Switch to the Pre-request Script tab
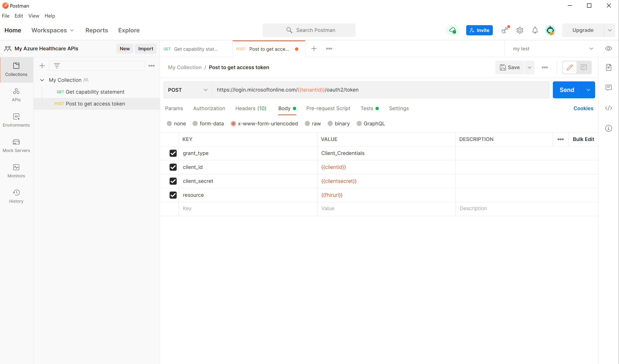619x364 pixels. pyautogui.click(x=328, y=108)
